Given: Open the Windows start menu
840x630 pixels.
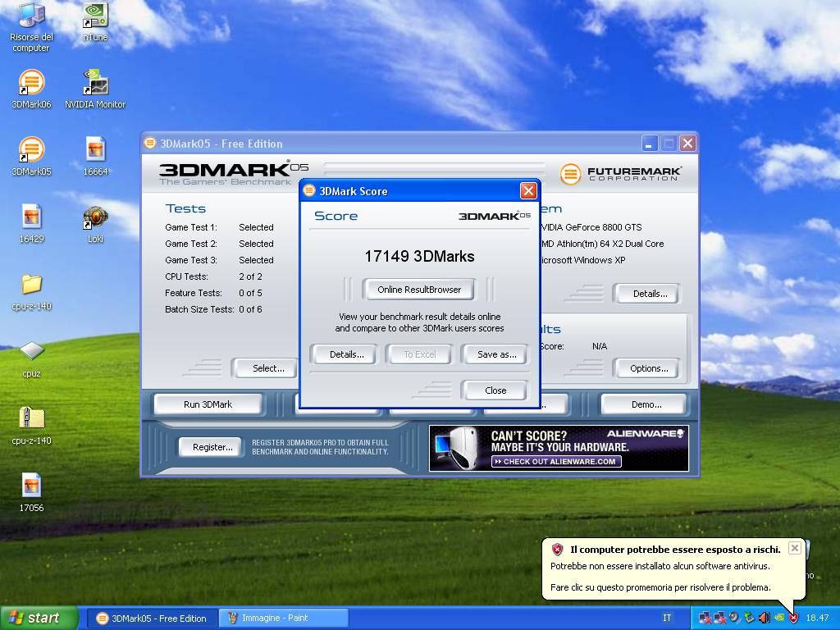Looking at the screenshot, I should tap(39, 618).
